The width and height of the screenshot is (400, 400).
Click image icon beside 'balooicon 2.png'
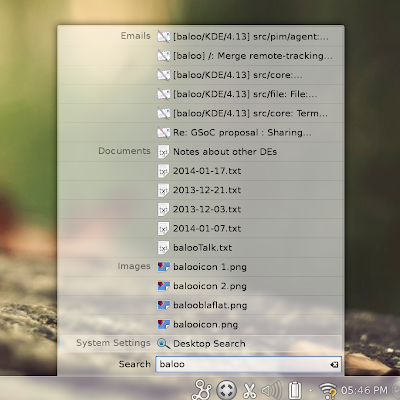click(x=163, y=286)
